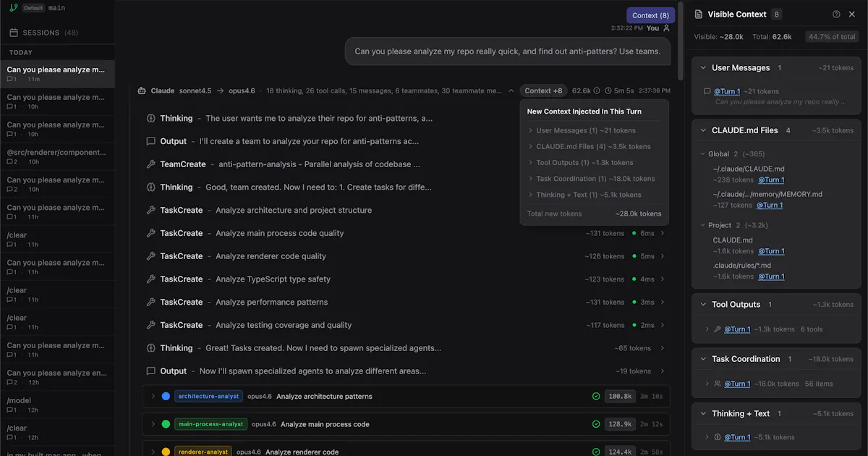Open @Turn 1 link for .claude/rules/*.md
Screen dimensions: 868x456
[771, 276]
